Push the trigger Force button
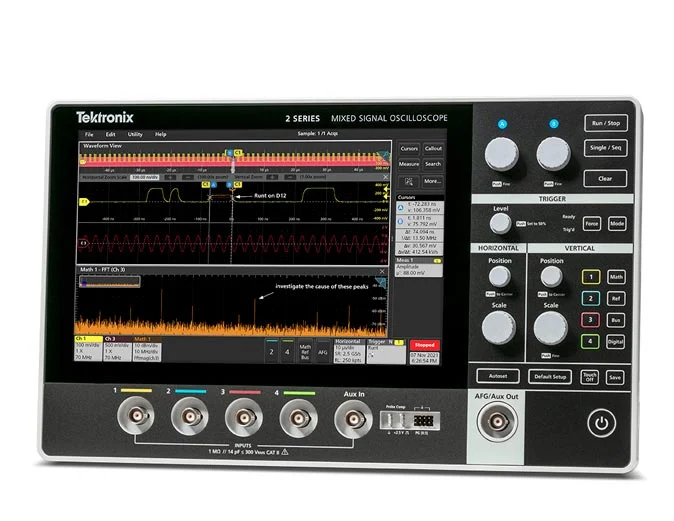674x521 pixels. (591, 224)
